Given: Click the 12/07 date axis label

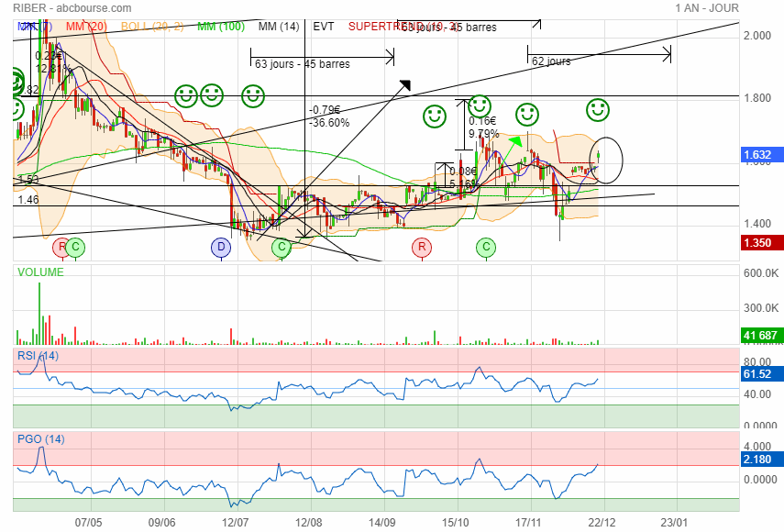Looking at the screenshot, I should click(236, 523).
